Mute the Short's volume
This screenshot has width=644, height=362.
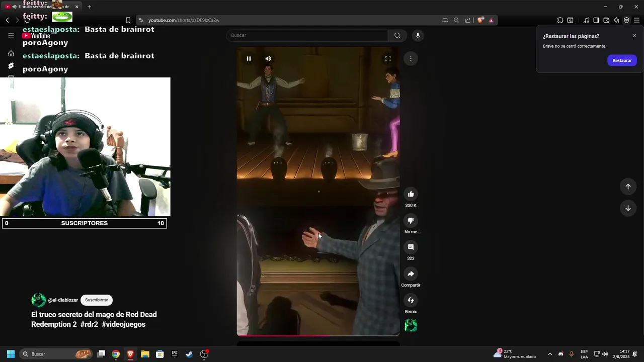pyautogui.click(x=268, y=59)
